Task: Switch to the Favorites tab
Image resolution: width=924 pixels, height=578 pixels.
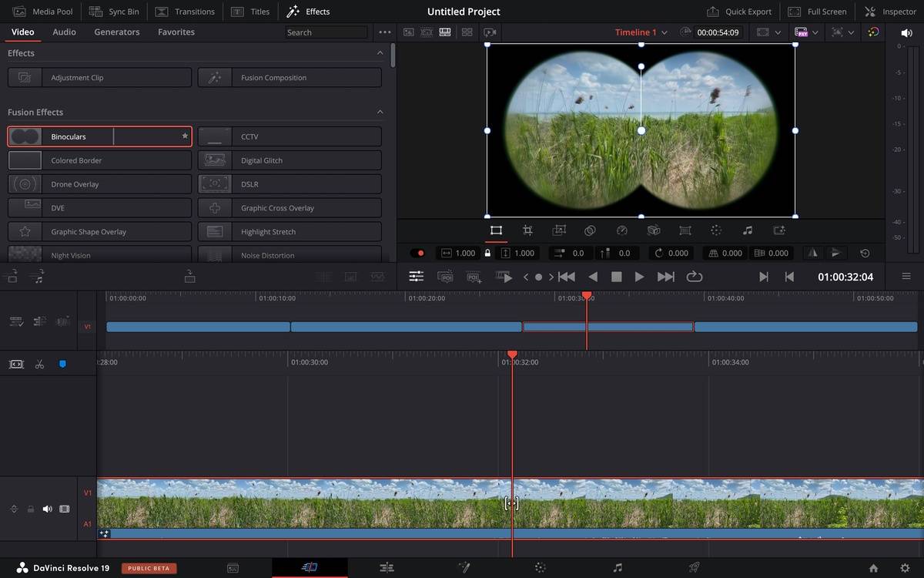Action: pyautogui.click(x=176, y=32)
